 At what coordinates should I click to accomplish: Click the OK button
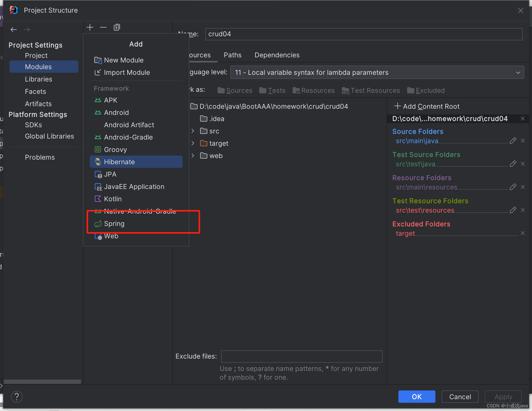(416, 397)
